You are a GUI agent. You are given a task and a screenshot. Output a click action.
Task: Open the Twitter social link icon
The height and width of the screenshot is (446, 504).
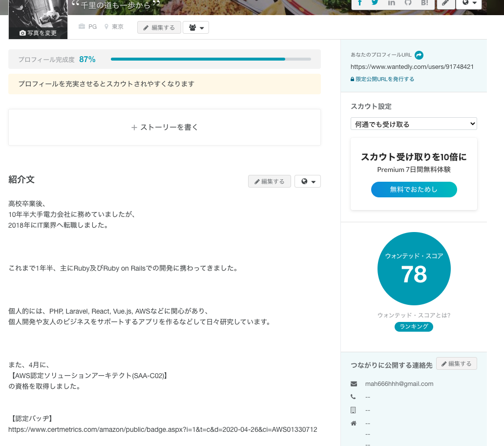[x=375, y=3]
